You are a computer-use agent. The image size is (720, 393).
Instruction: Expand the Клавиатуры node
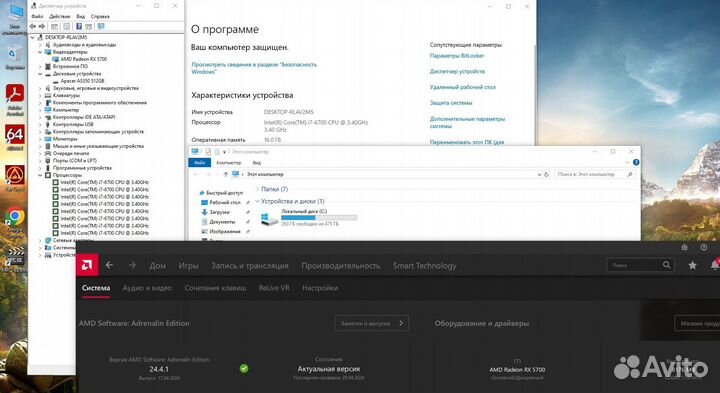pos(40,95)
